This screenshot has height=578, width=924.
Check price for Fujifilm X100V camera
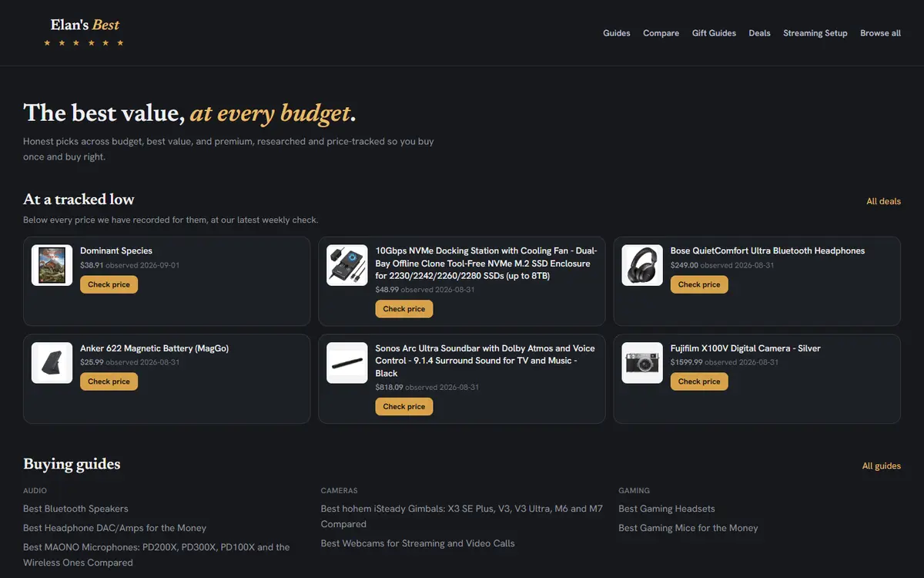pos(699,381)
